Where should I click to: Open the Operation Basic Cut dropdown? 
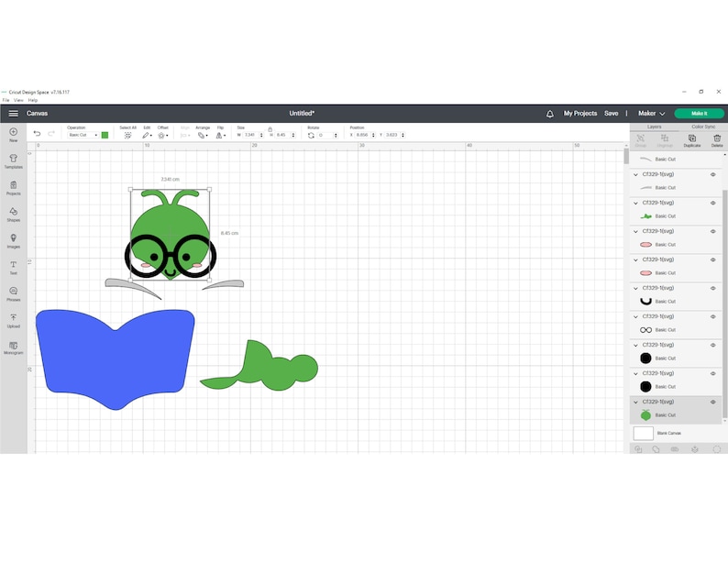coord(83,135)
